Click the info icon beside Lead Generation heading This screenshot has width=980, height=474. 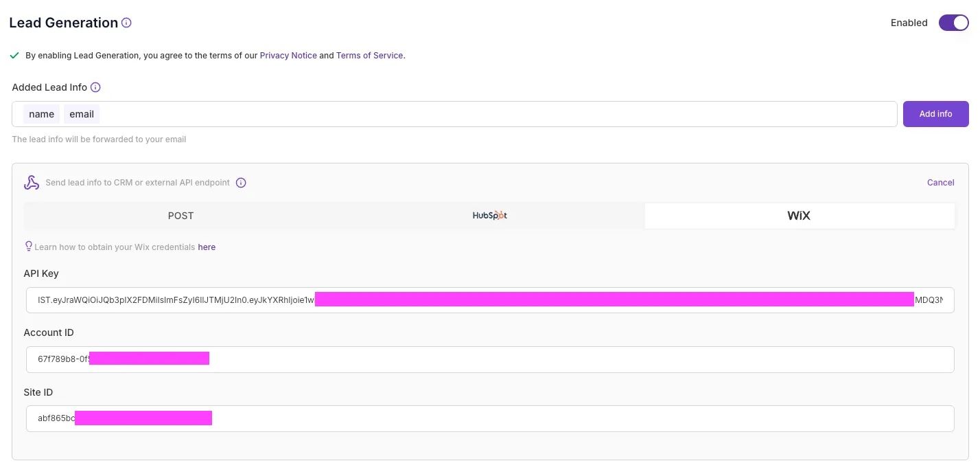coord(126,23)
